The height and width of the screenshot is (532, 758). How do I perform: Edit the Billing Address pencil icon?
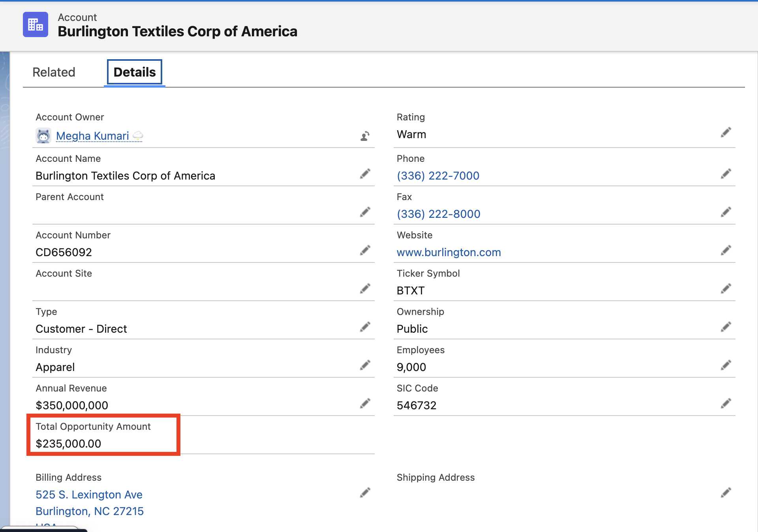pos(365,493)
